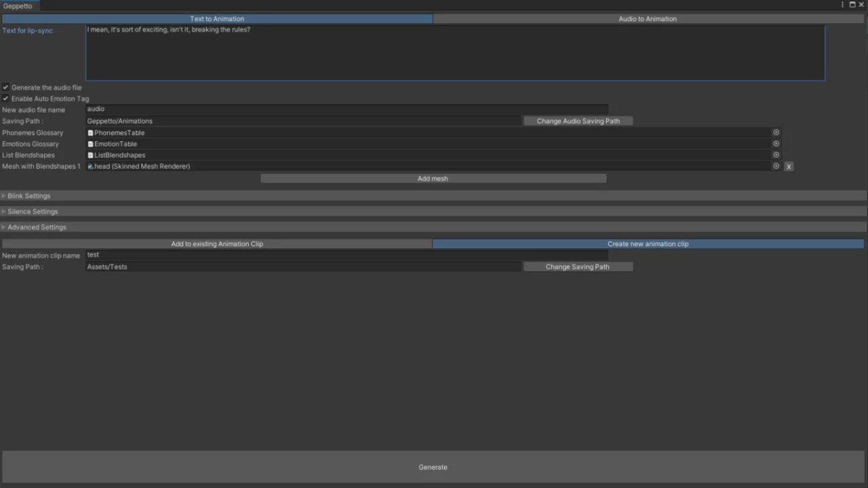Select Add to existing Animation Clip
The image size is (868, 488).
[x=217, y=244]
